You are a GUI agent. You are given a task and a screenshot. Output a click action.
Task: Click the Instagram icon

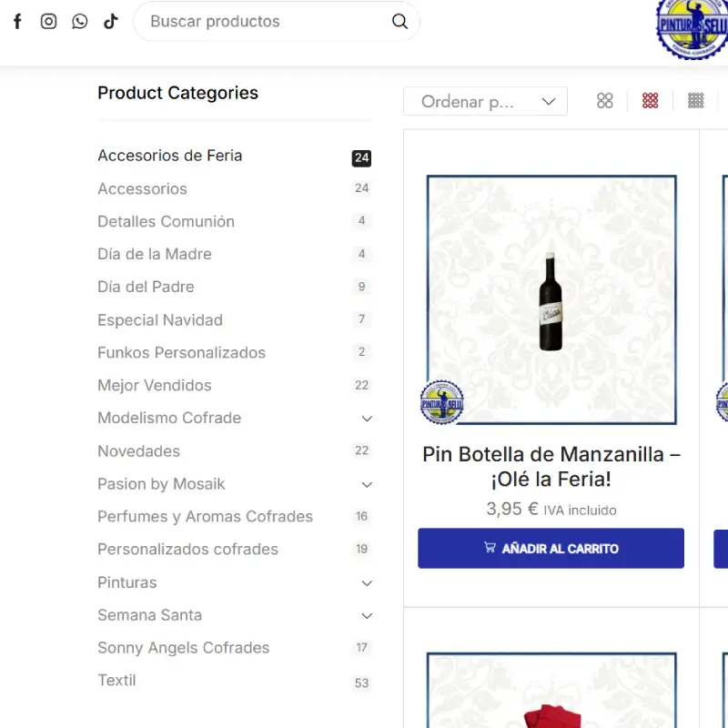click(x=48, y=21)
